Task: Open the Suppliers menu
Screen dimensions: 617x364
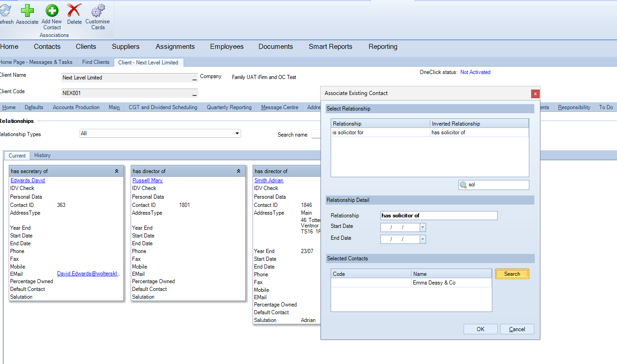Action: [126, 47]
